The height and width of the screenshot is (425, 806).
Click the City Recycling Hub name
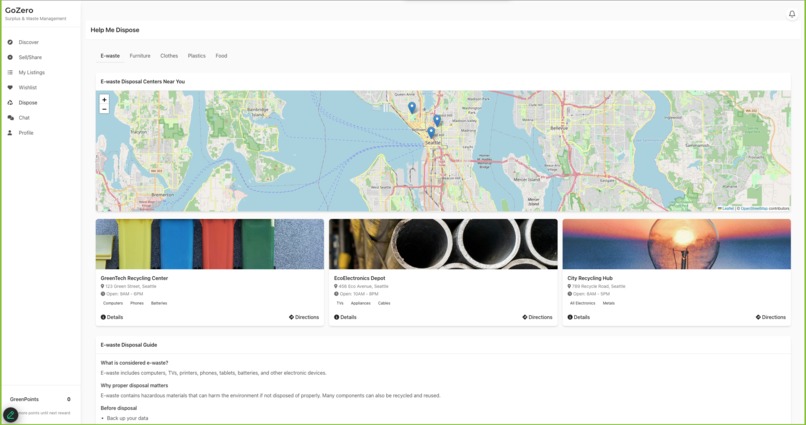coord(590,278)
